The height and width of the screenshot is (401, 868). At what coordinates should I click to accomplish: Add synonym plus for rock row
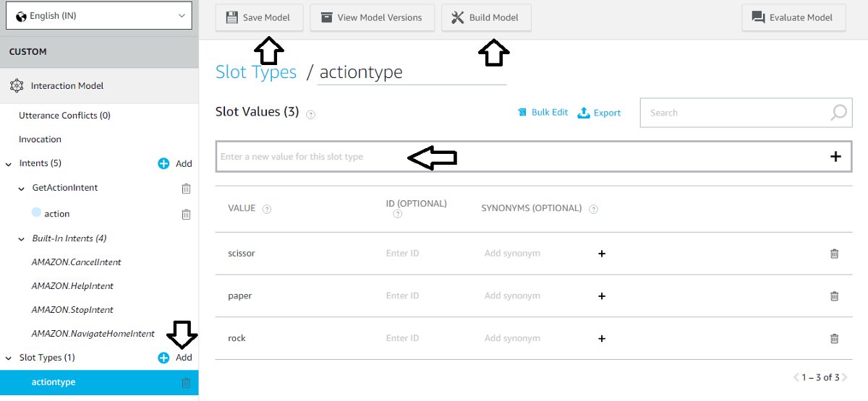pos(601,338)
